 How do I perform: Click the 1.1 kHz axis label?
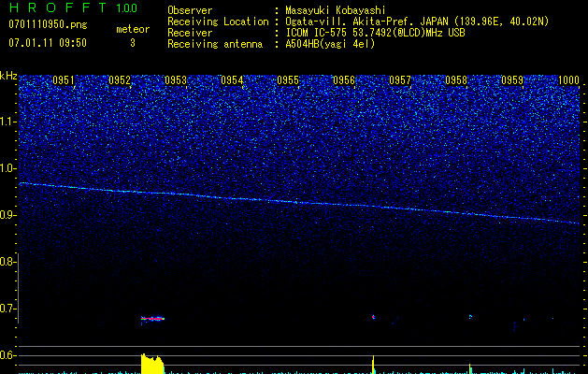(7, 122)
